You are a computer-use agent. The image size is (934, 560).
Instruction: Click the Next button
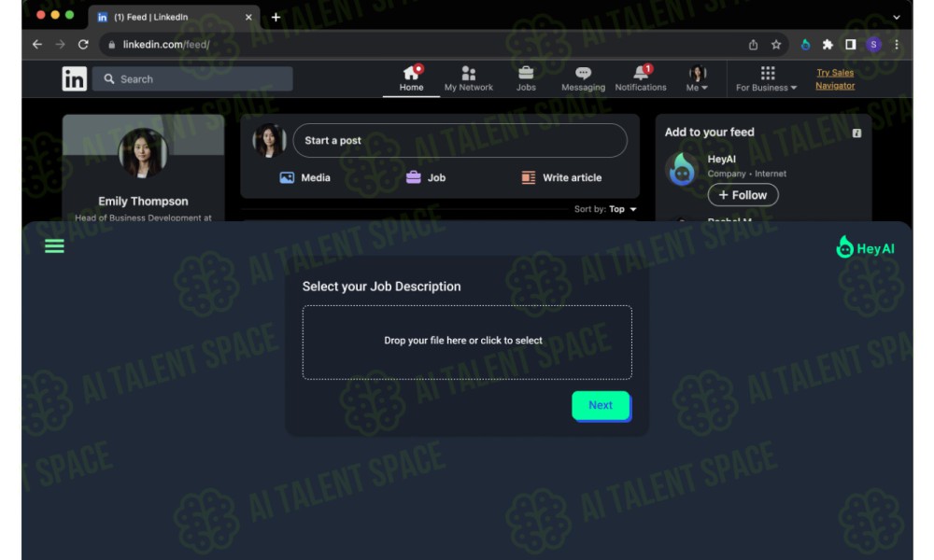coord(601,405)
